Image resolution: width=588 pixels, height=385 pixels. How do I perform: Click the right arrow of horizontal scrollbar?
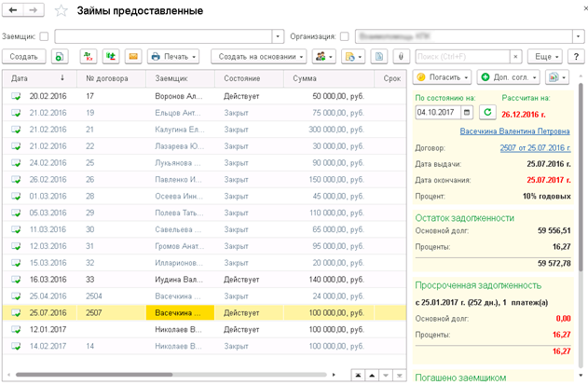tap(334, 375)
